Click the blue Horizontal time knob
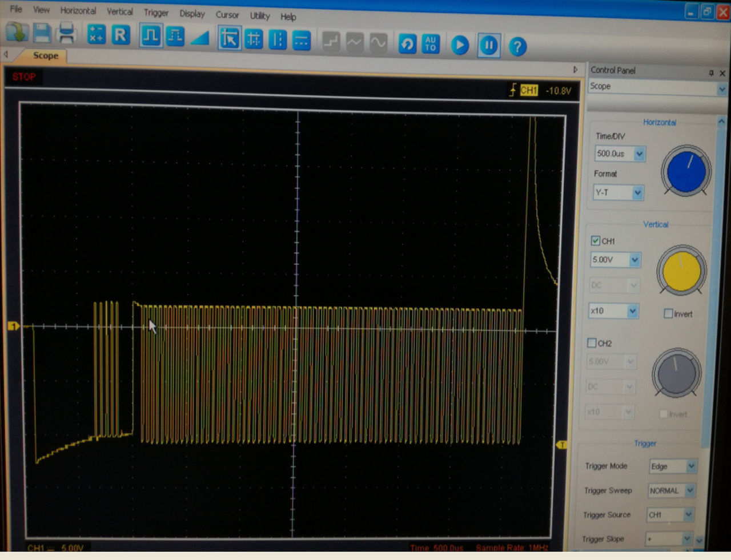This screenshot has width=731, height=560. [x=686, y=171]
